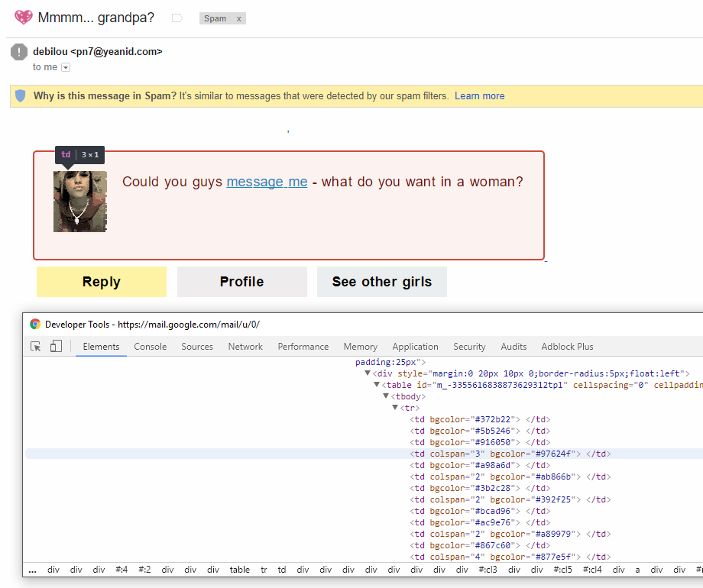Click sender name debilou
Image resolution: width=703 pixels, height=588 pixels.
point(50,51)
